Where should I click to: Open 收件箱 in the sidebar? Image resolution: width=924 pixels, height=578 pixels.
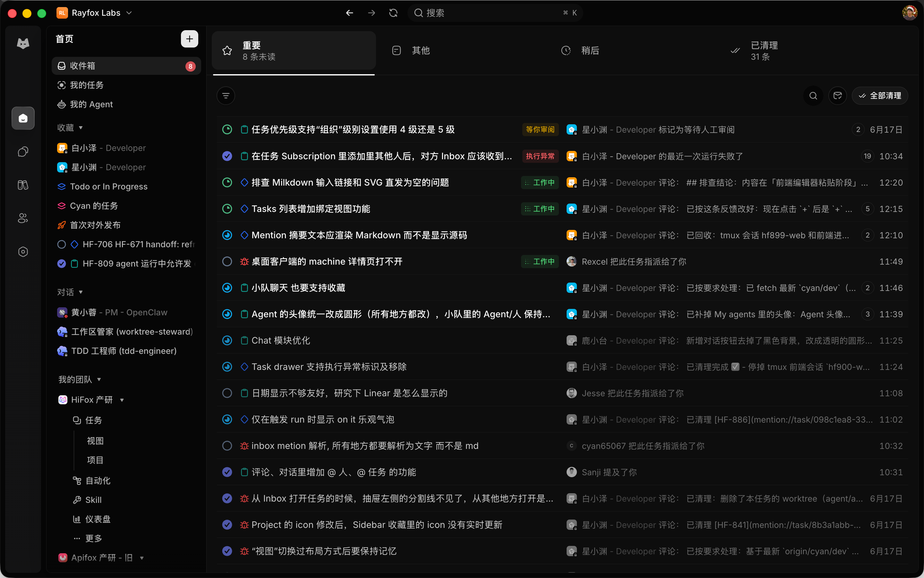tap(126, 66)
